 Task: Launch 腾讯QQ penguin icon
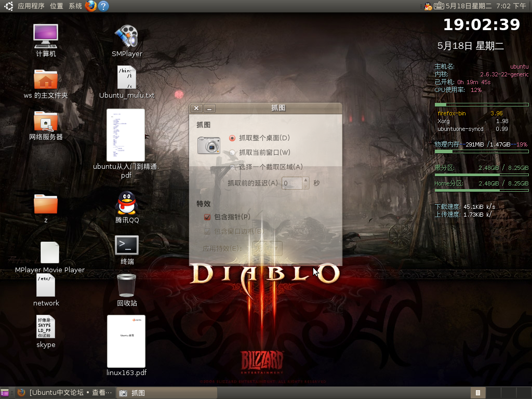click(127, 203)
